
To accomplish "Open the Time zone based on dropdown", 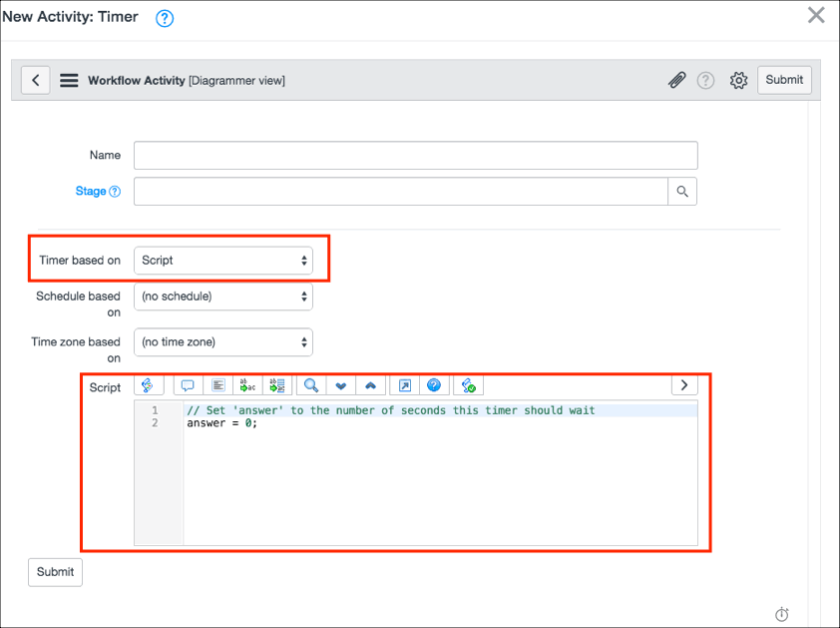I will coord(223,341).
